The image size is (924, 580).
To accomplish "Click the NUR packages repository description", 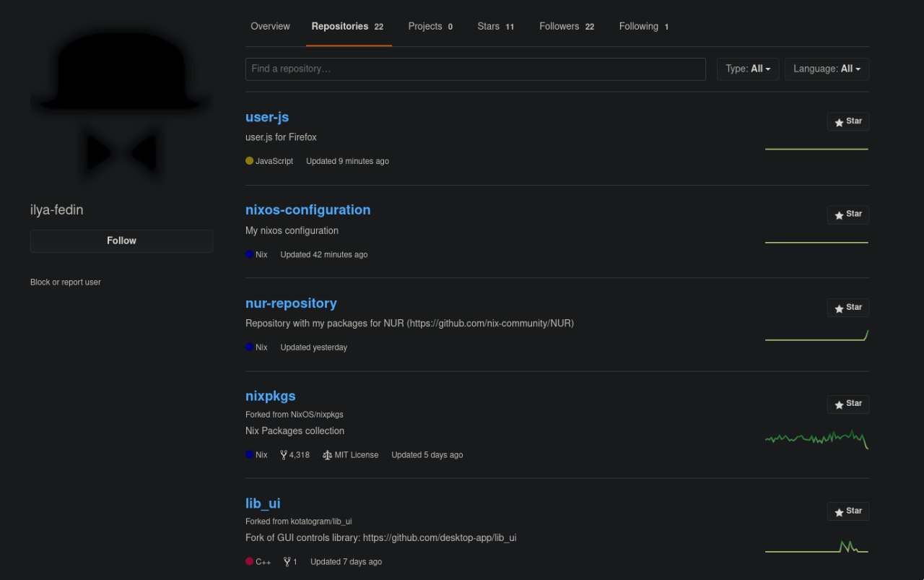I will tap(409, 324).
